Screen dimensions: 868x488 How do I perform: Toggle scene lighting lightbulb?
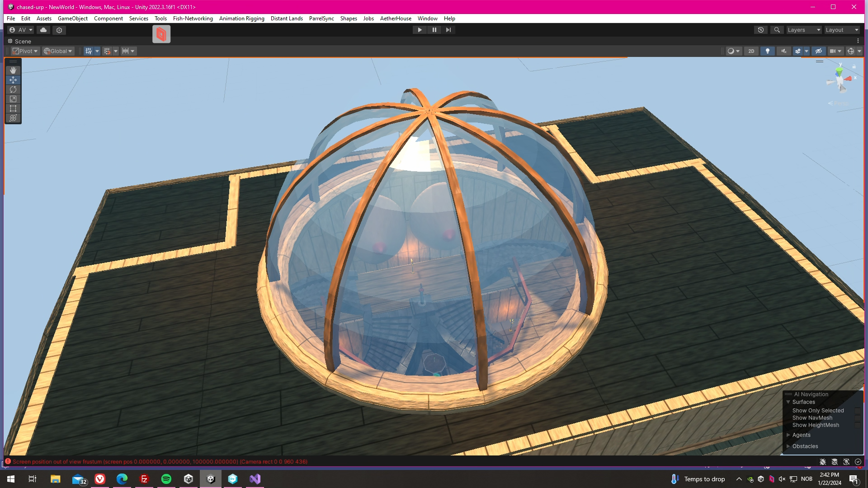[x=767, y=51]
